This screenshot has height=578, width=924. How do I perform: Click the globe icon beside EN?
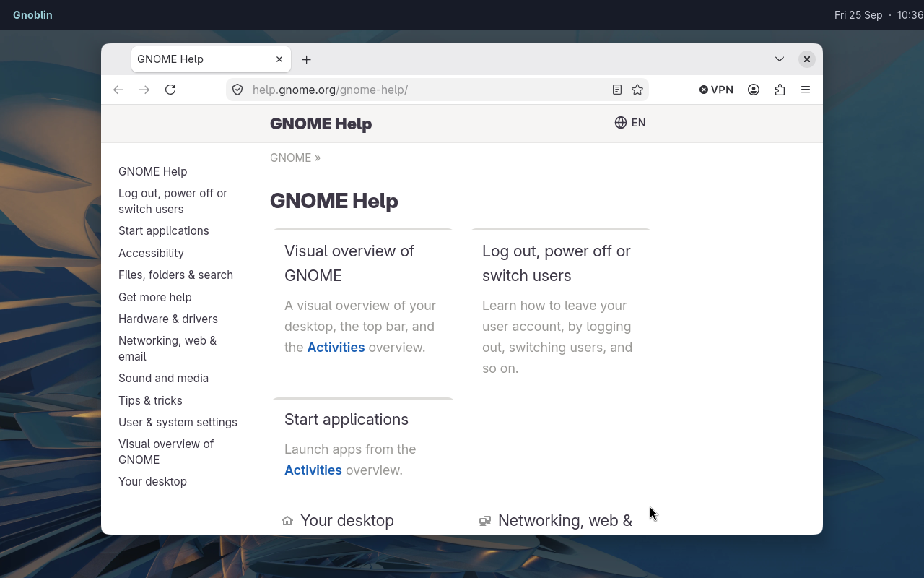621,123
